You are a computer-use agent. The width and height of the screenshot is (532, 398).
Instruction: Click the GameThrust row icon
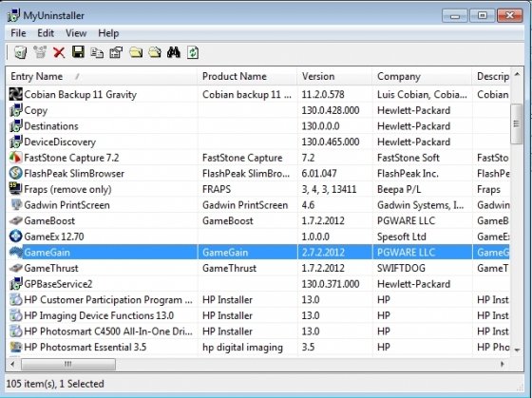(15, 268)
